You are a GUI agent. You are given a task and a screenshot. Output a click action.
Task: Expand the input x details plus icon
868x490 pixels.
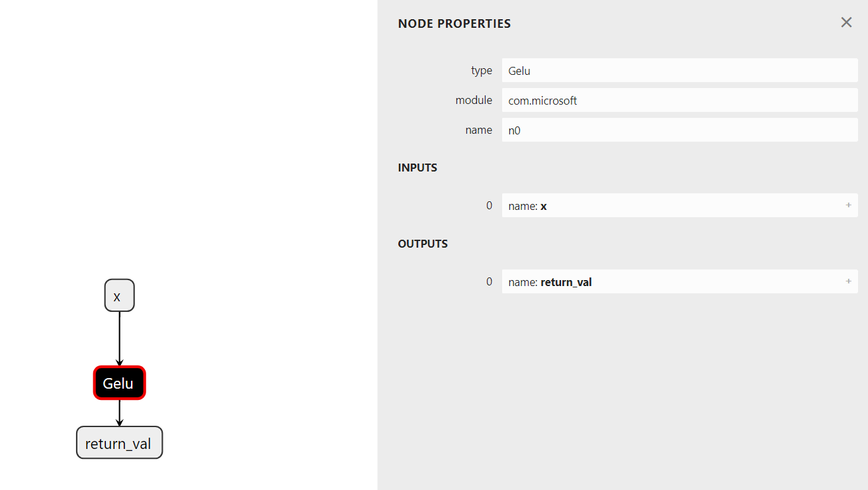[848, 205]
